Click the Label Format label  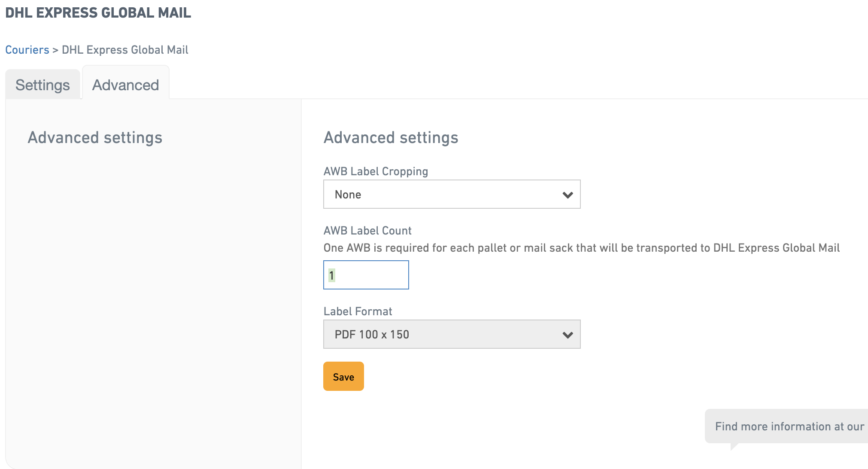coord(358,311)
